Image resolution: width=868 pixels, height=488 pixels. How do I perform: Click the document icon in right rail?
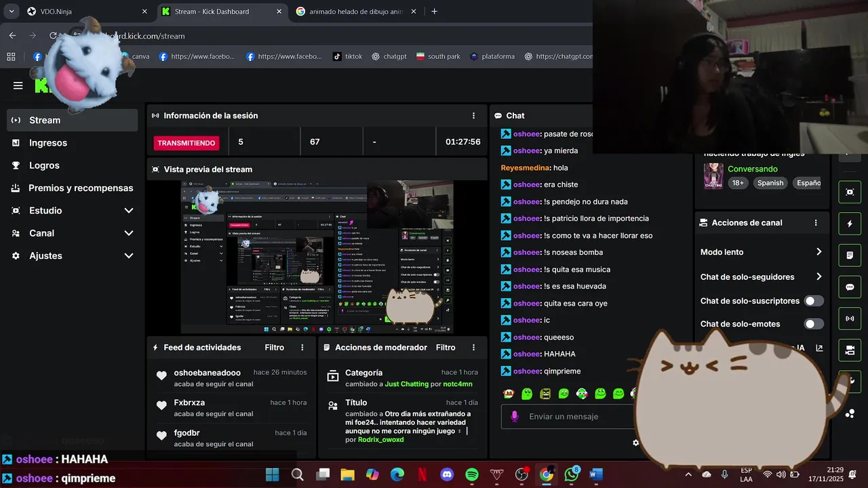[850, 256]
